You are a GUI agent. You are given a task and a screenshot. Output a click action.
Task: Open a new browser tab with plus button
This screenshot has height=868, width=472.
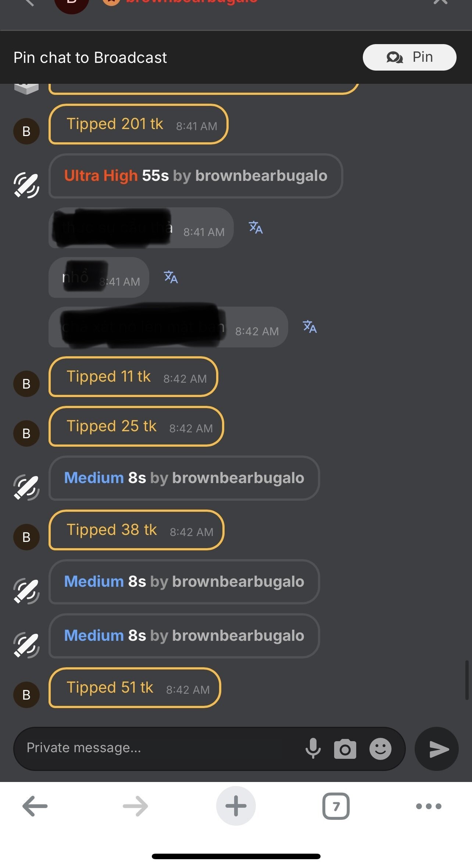(x=236, y=806)
